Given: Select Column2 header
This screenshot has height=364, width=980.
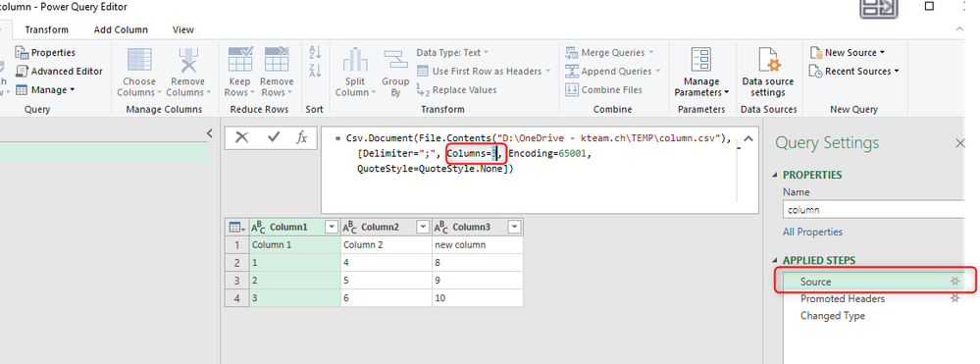Looking at the screenshot, I should click(386, 227).
